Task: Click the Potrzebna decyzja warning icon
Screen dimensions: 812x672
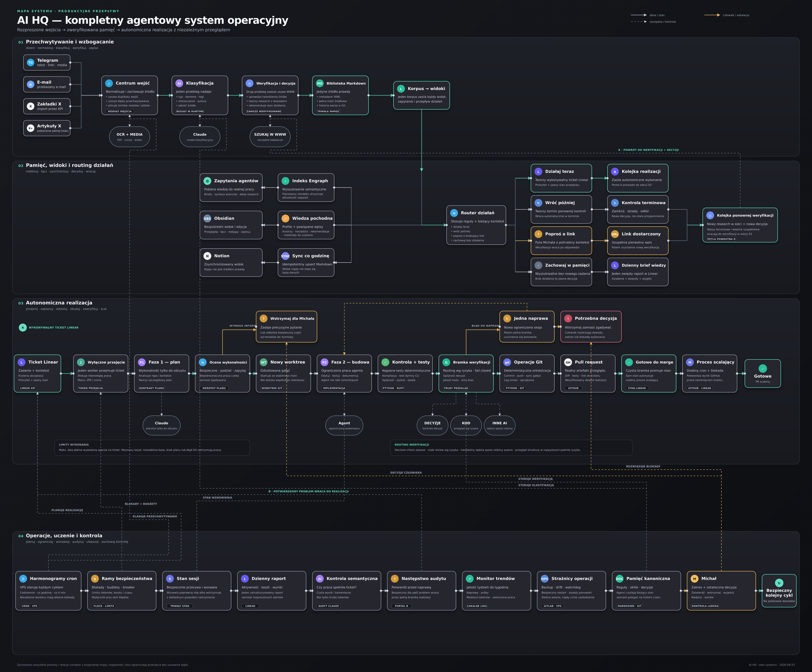Action: pyautogui.click(x=568, y=318)
